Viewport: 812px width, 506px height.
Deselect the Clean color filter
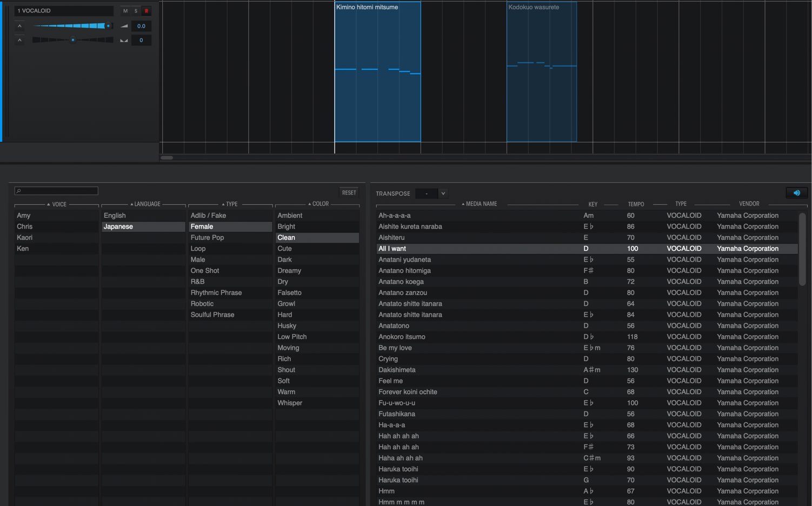tap(317, 237)
